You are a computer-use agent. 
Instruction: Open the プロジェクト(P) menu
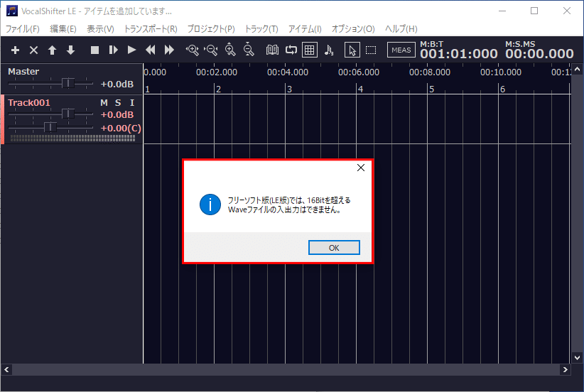pyautogui.click(x=211, y=28)
